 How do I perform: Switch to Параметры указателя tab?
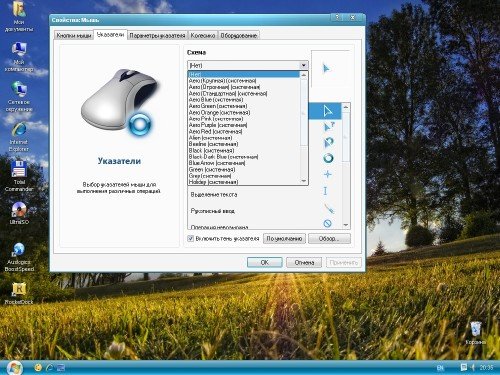[x=157, y=35]
